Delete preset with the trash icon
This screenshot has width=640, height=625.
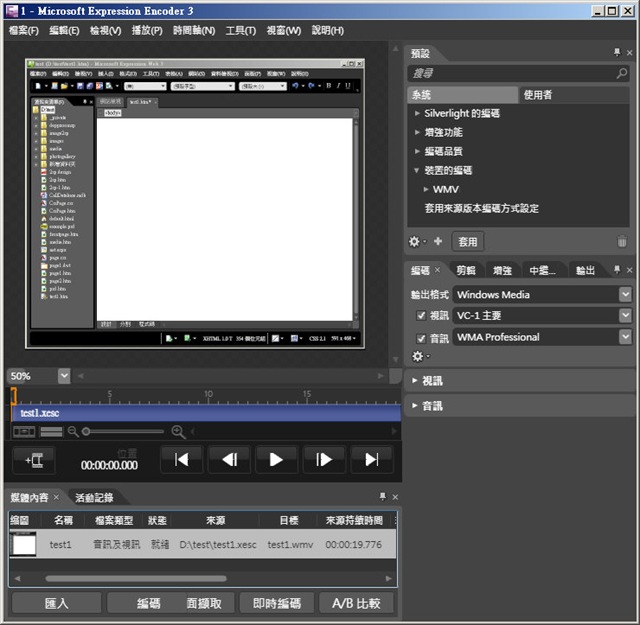click(x=622, y=241)
